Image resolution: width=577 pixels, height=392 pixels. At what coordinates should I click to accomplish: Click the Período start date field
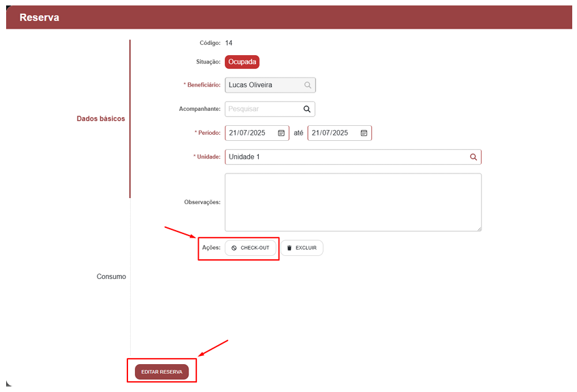250,133
